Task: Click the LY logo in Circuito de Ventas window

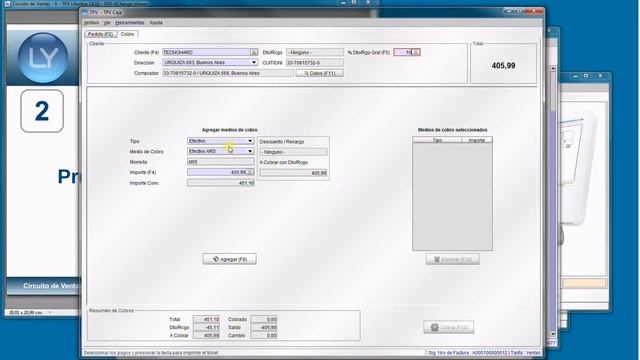Action: (43, 58)
